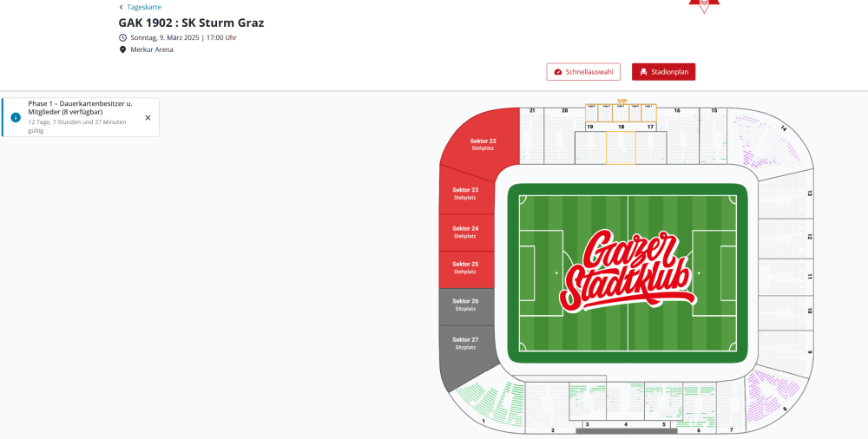This screenshot has width=868, height=439.
Task: Pick Sektor 25 Stehplatz
Action: click(x=465, y=267)
